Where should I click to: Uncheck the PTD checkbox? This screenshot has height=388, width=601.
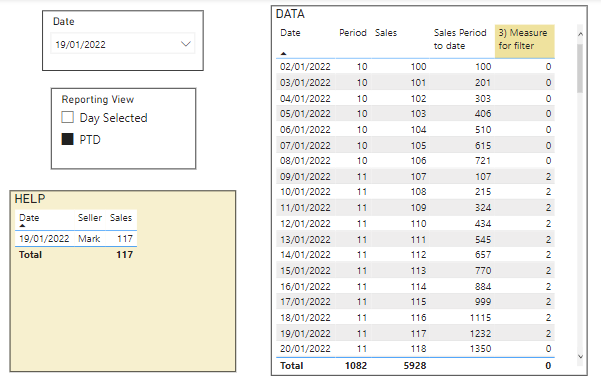[67, 139]
